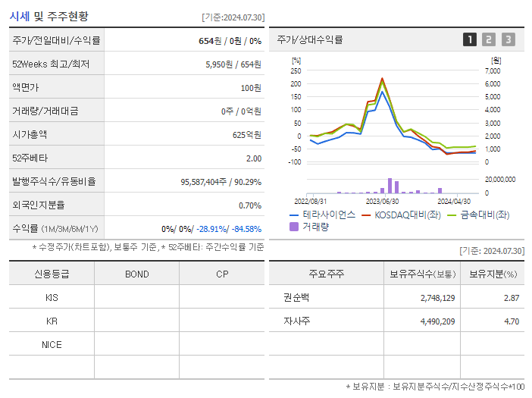Image resolution: width=532 pixels, height=398 pixels.
Task: Click the share count 2,748,129
Action: tap(438, 298)
